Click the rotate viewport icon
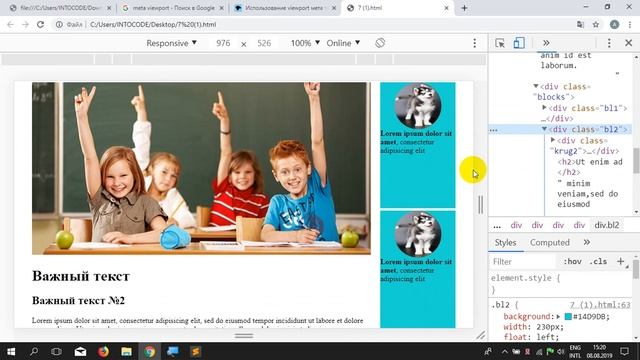Viewport: 640px width, 360px height. [x=380, y=43]
